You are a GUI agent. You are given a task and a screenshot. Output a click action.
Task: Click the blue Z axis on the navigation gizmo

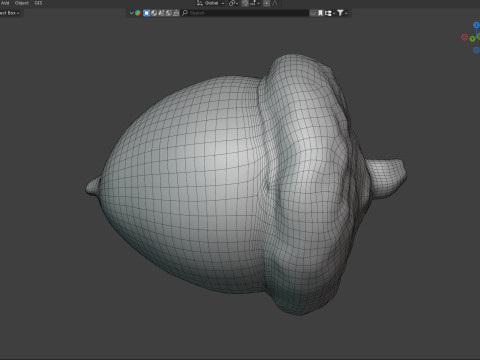[476, 25]
